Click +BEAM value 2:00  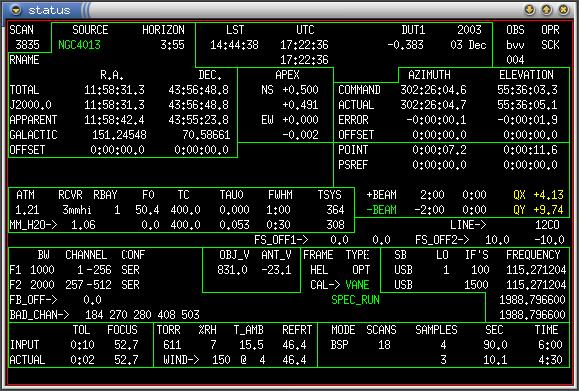click(432, 195)
